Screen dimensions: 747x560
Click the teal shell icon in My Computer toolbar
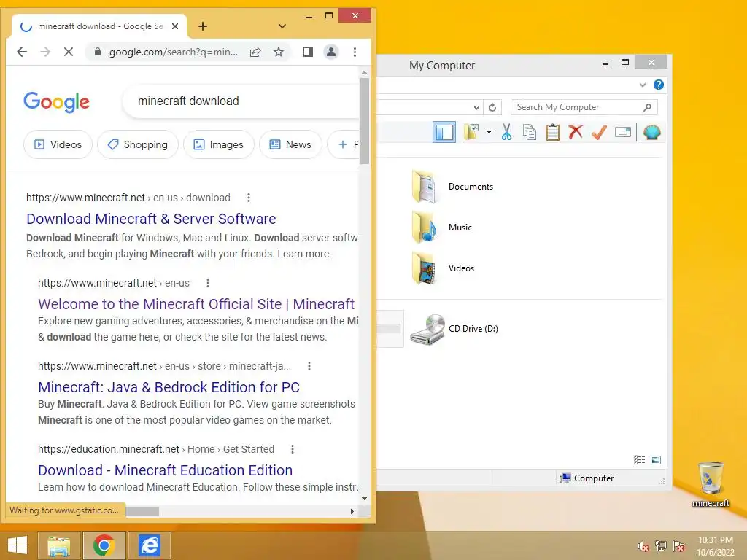click(651, 132)
